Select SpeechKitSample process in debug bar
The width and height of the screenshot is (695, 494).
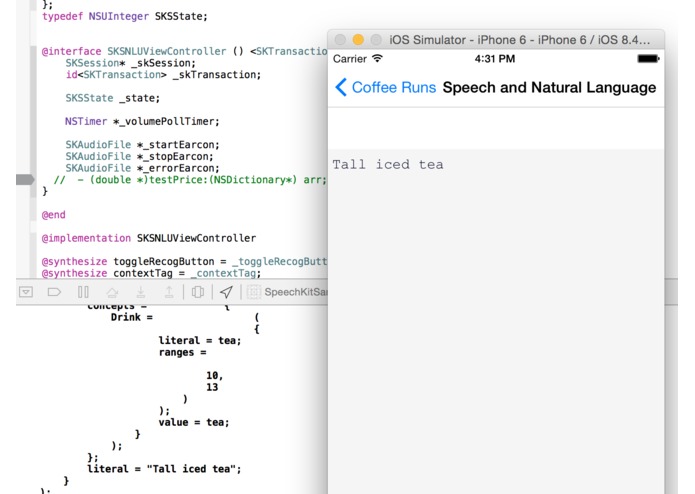(288, 292)
